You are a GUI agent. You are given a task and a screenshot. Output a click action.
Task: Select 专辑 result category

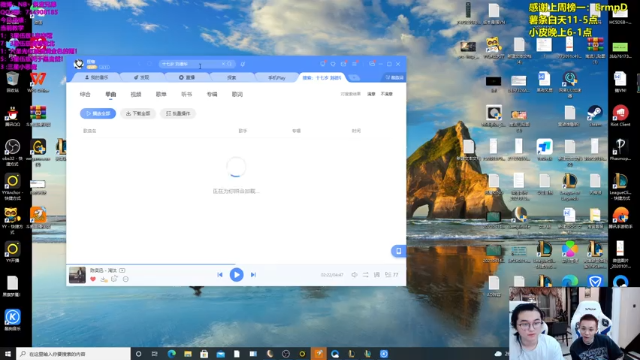(x=212, y=94)
